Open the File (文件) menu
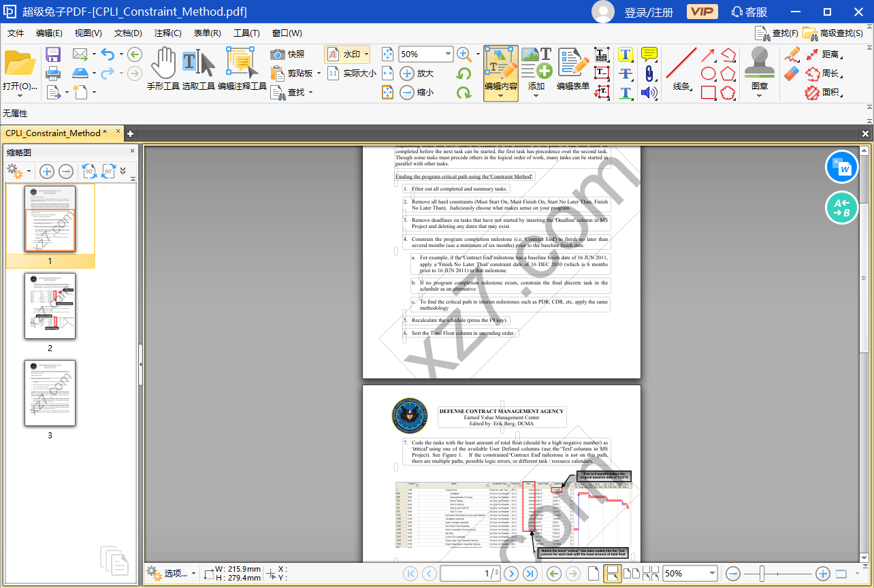 pyautogui.click(x=16, y=33)
